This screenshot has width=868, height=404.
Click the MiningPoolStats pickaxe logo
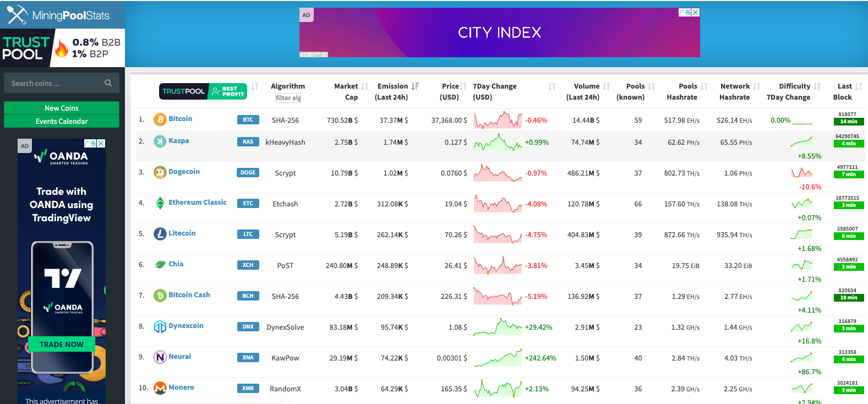(x=17, y=15)
